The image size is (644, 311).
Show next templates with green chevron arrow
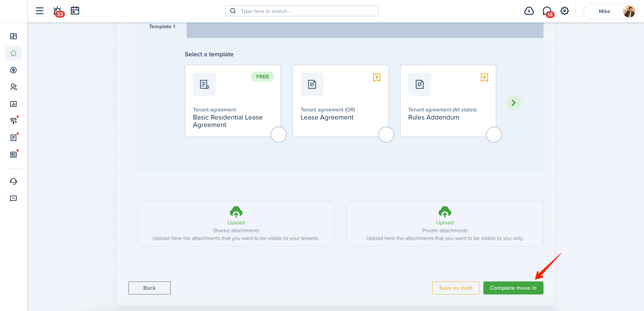514,103
